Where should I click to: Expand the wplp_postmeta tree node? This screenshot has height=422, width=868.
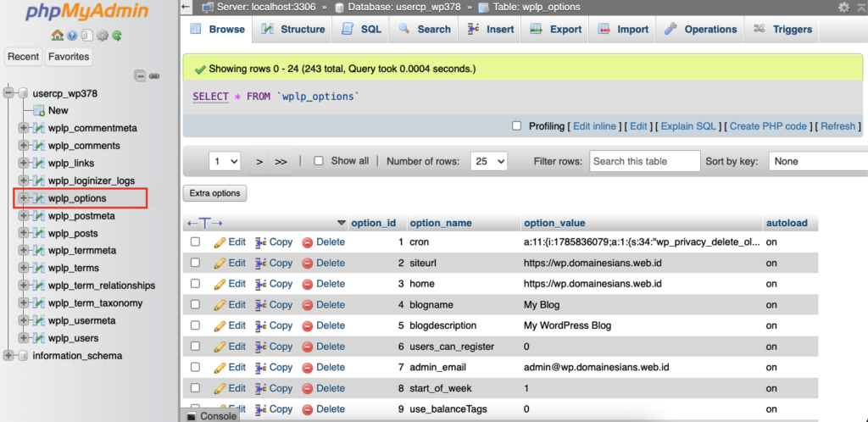(x=23, y=216)
